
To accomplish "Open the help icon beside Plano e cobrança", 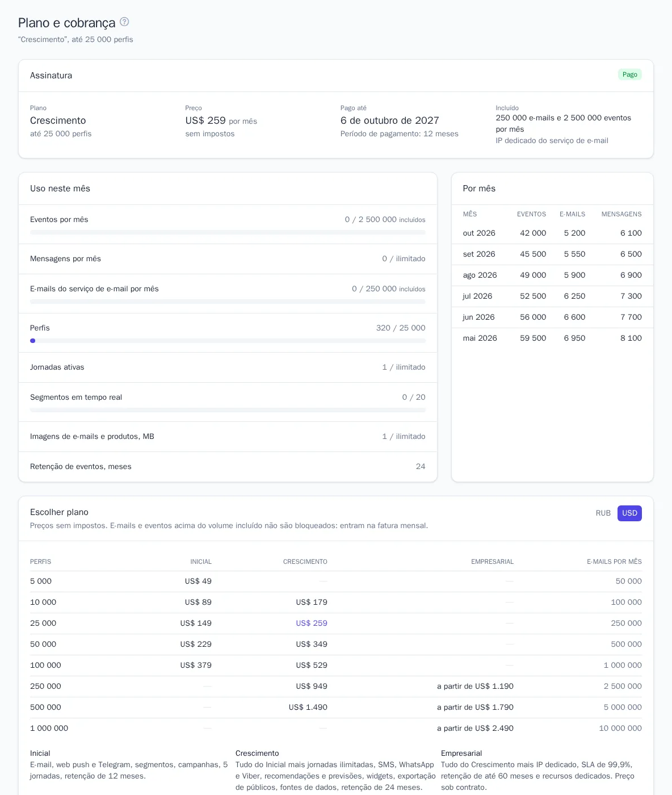I will (x=124, y=22).
